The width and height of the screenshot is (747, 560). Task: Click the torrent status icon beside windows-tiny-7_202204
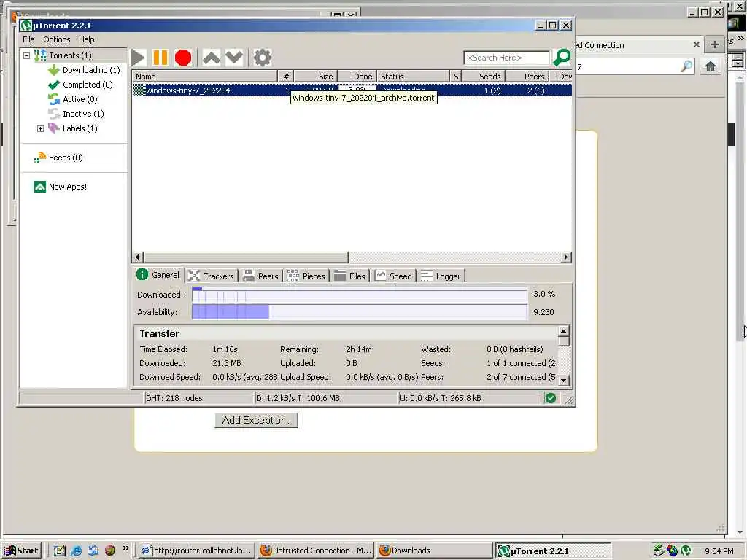point(139,90)
